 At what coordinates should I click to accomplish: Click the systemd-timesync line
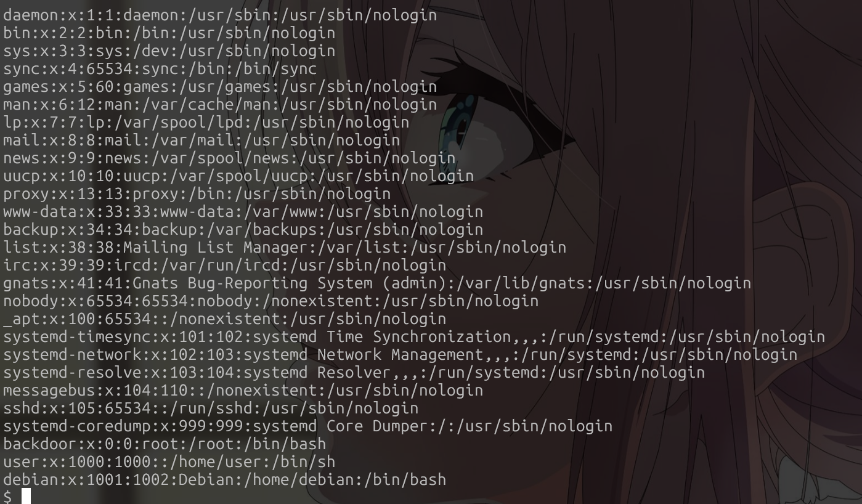pos(414,336)
